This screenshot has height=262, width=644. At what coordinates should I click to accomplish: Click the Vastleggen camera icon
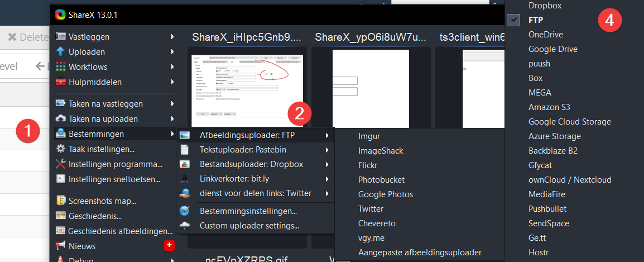pos(61,37)
